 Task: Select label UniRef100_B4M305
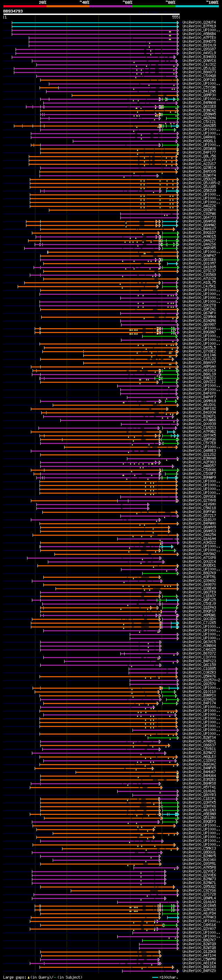coord(199,172)
